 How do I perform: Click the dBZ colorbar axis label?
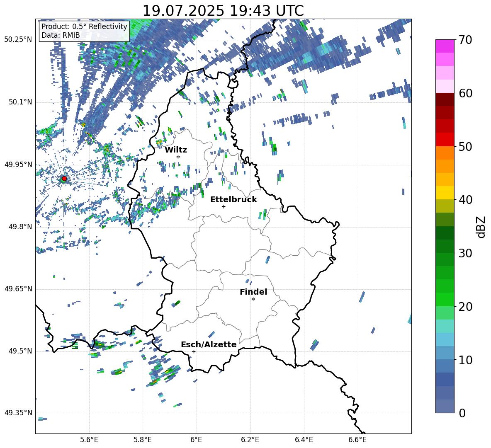(x=481, y=227)
